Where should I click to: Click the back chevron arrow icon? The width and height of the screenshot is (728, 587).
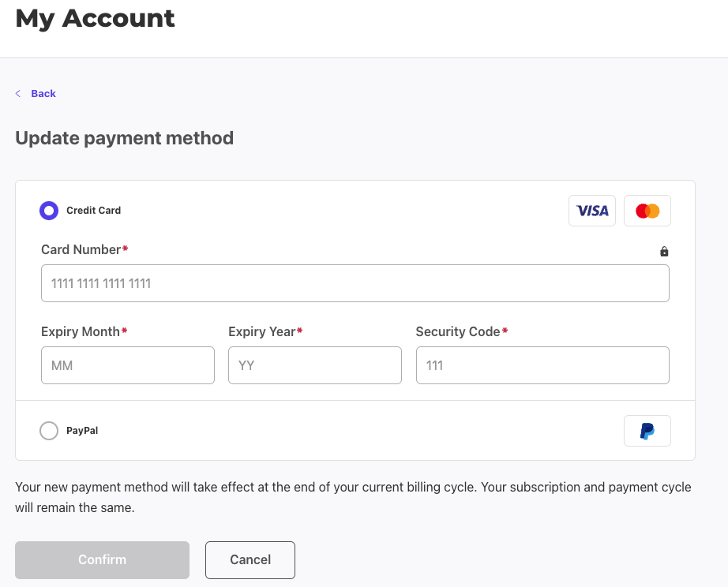(17, 93)
